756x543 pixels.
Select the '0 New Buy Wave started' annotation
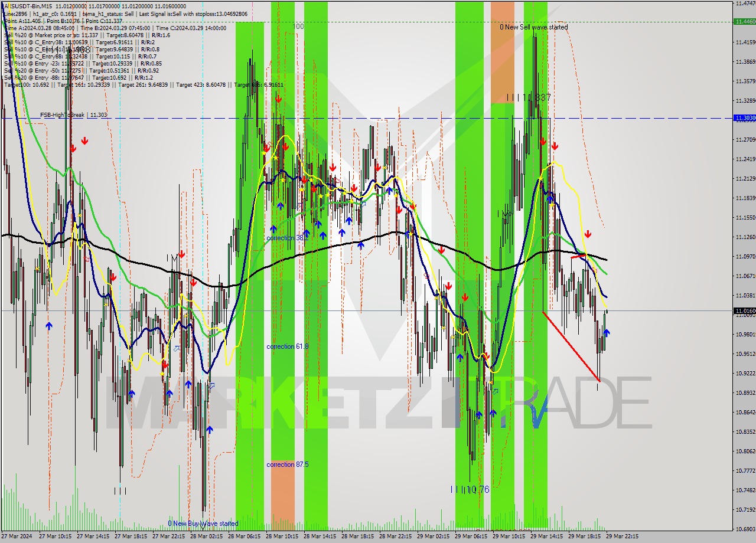[203, 524]
